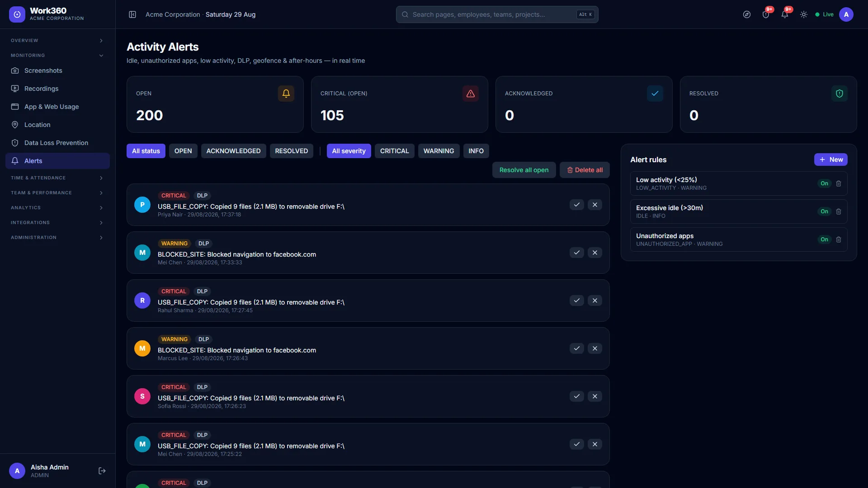This screenshot has height=488, width=868.
Task: Expand the Analytics sidebar section
Action: click(x=57, y=208)
